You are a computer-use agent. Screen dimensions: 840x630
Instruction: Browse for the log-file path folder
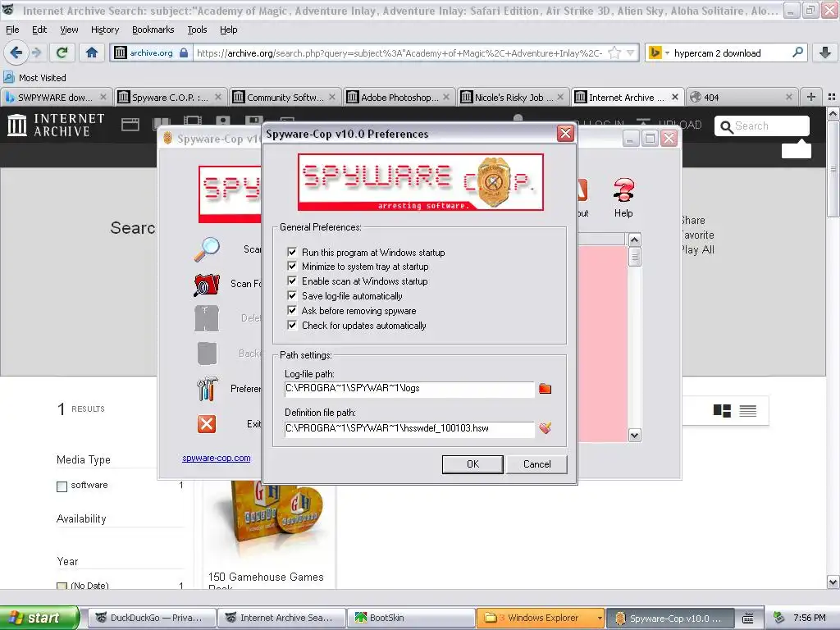click(x=545, y=389)
